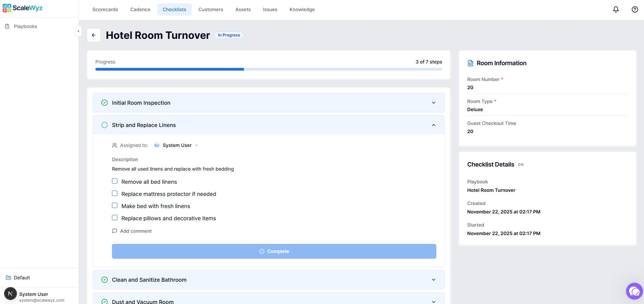Click the checklist progress bar
Viewport: 644px width, 304px height.
point(269,69)
